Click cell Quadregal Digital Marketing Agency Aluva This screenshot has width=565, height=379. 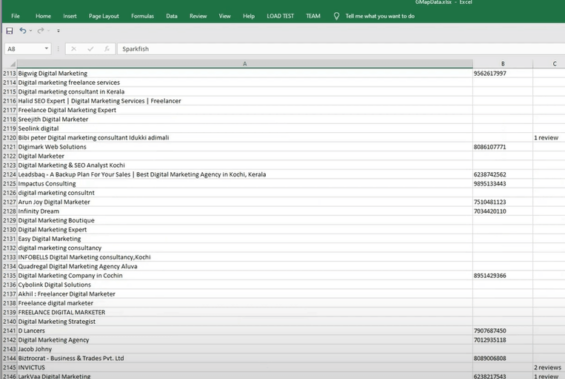pos(245,266)
